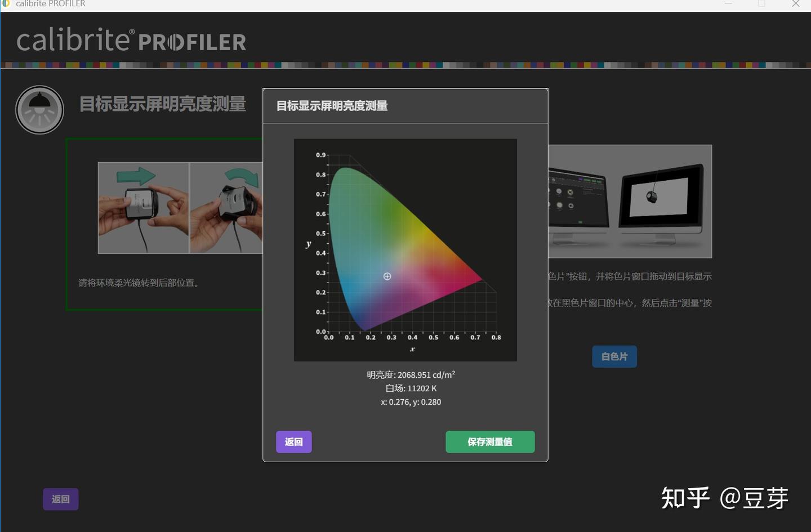This screenshot has height=532, width=811.
Task: Click the measured white point crosshair marker
Action: pyautogui.click(x=387, y=276)
